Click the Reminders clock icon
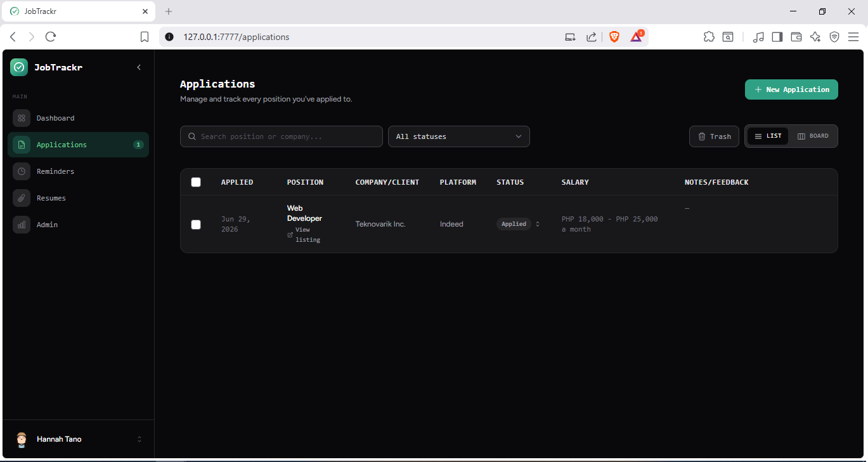This screenshot has width=868, height=462. [22, 171]
